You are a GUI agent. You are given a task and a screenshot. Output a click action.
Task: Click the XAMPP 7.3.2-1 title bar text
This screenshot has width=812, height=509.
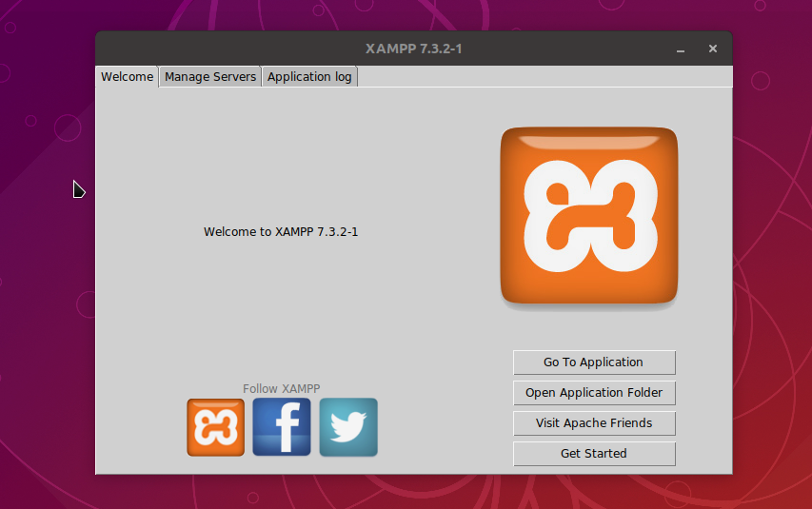click(x=414, y=49)
